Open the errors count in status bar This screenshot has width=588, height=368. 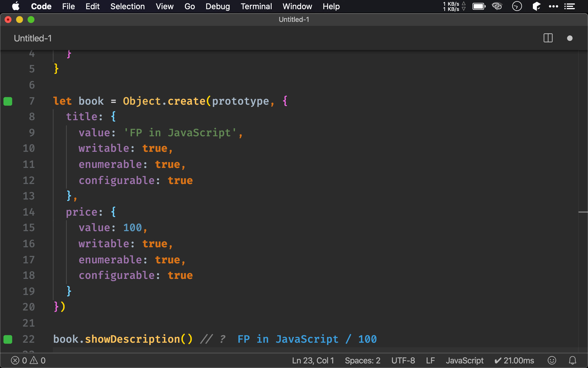click(x=19, y=361)
